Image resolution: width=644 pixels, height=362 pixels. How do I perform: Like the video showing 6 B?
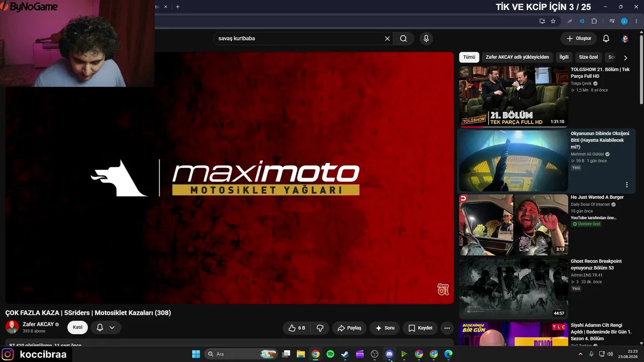pyautogui.click(x=297, y=328)
